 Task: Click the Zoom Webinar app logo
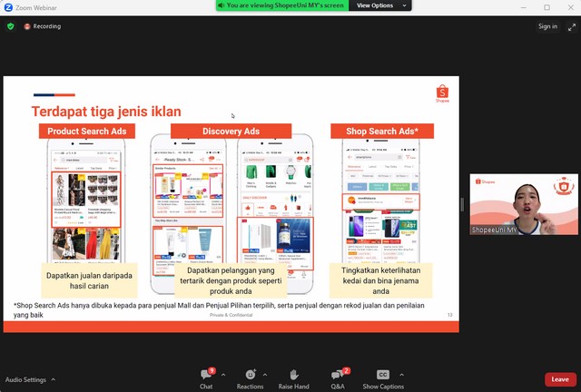click(x=7, y=6)
